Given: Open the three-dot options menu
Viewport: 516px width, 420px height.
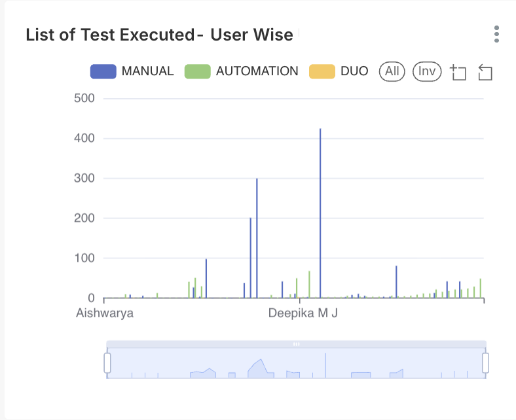Looking at the screenshot, I should tap(497, 34).
